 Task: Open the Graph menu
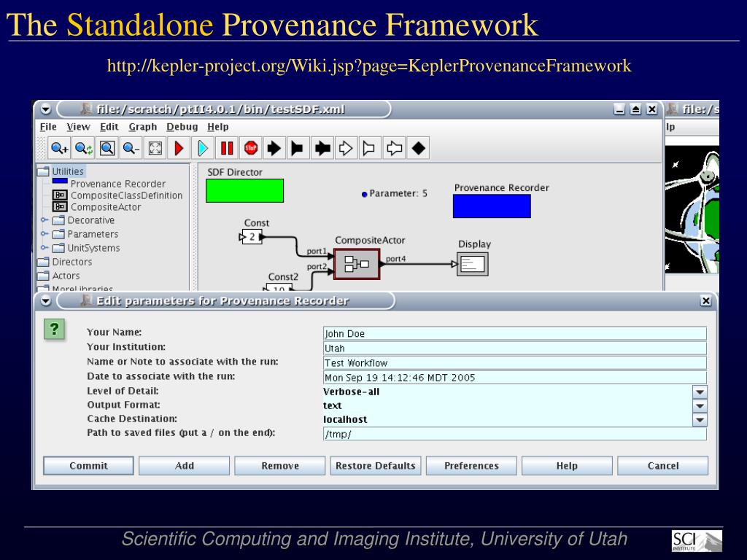[x=142, y=127]
